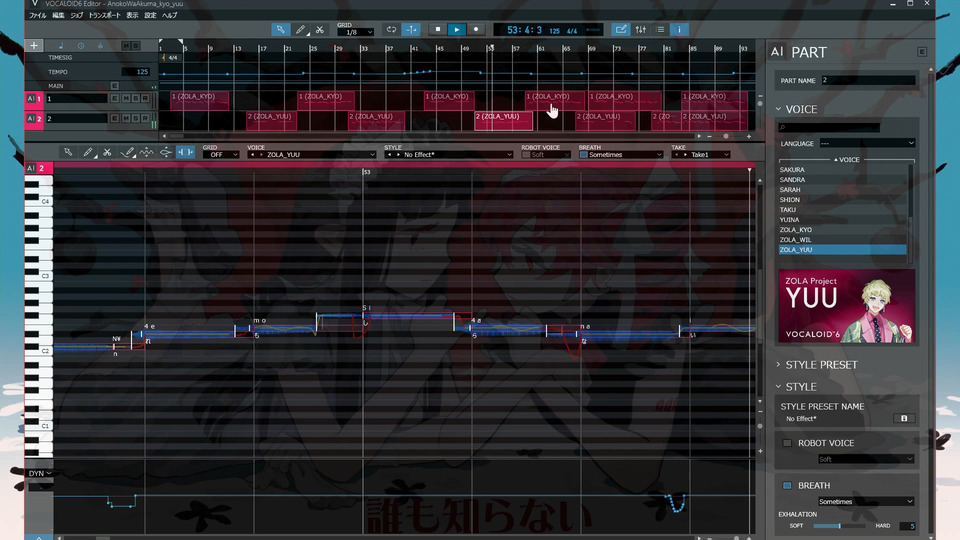Solo track 2
The width and height of the screenshot is (960, 540).
coord(135,118)
